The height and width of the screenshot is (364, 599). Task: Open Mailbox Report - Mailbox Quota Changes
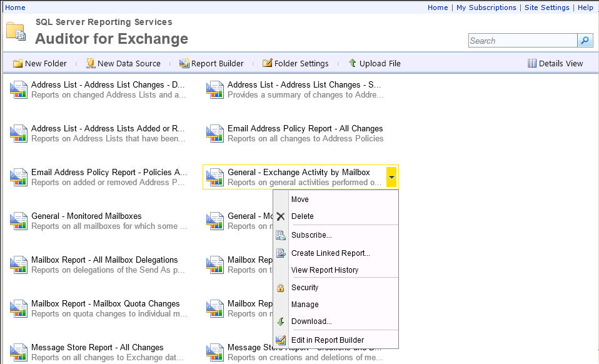pos(106,304)
